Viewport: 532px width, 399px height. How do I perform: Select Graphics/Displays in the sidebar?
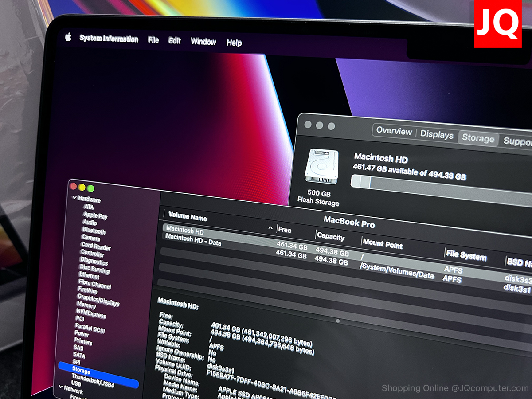tap(98, 301)
